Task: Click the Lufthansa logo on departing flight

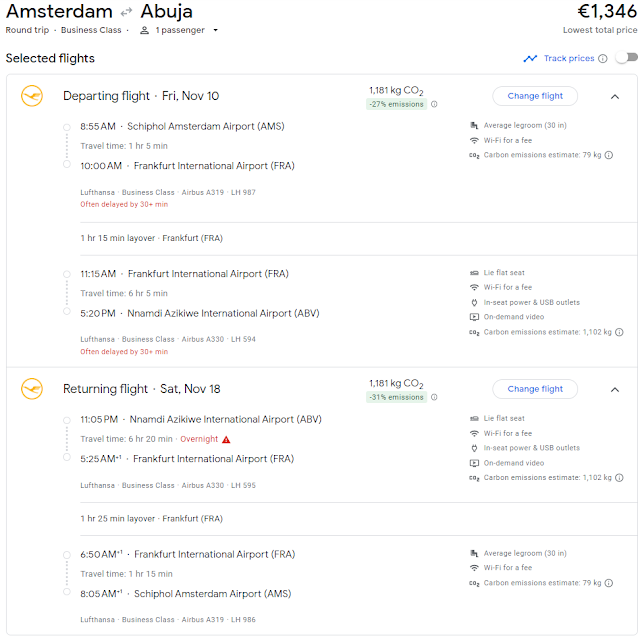Action: (x=31, y=96)
